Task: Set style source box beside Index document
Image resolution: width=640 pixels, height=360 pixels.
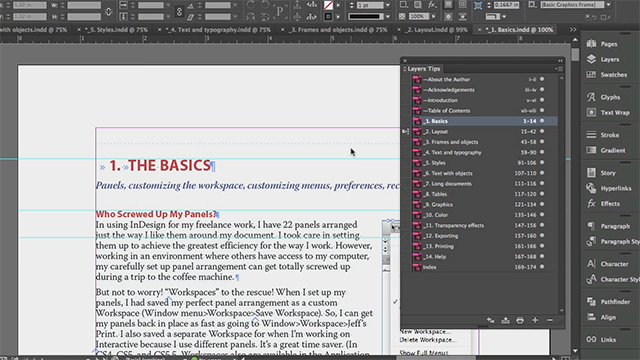Action: 405,267
